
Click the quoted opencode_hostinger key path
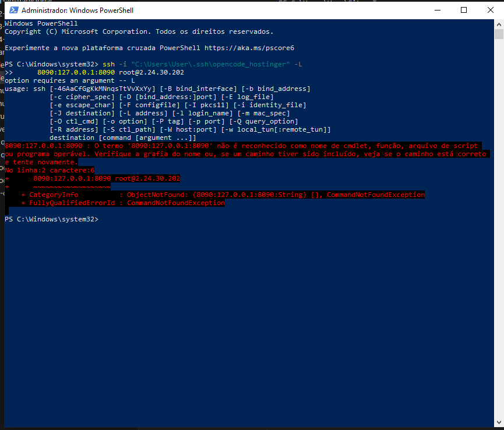(x=210, y=64)
